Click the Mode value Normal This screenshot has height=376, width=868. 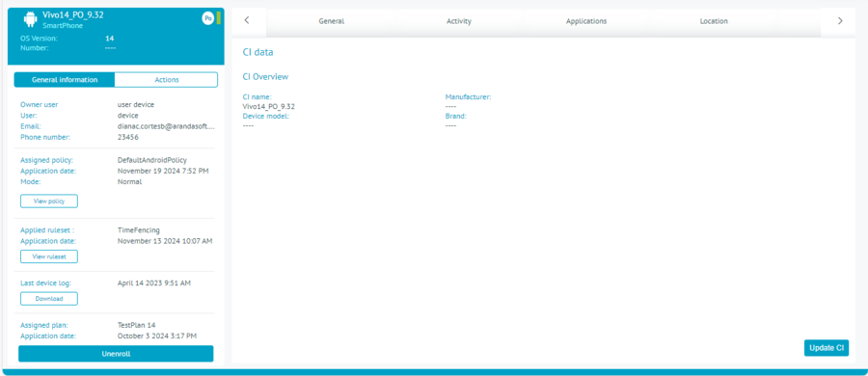(129, 181)
